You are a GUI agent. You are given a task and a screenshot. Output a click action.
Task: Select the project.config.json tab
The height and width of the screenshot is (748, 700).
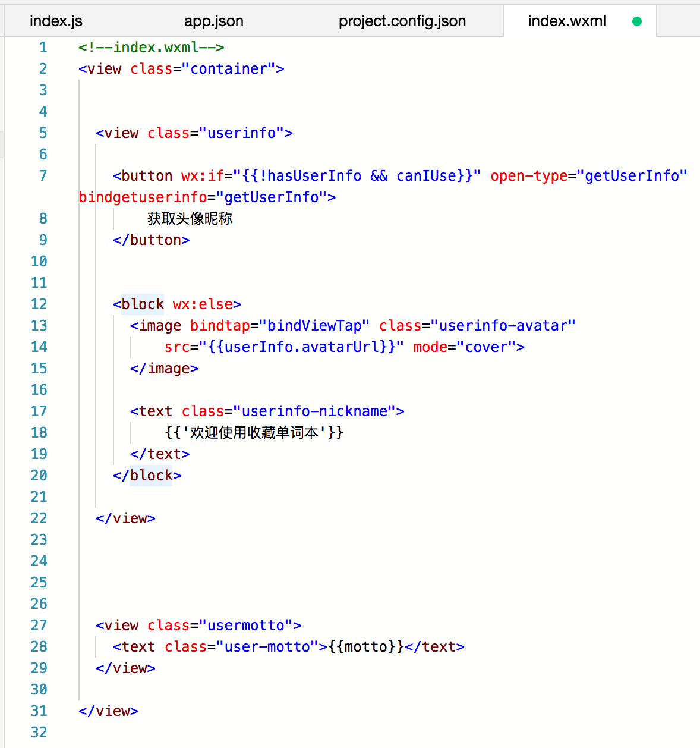[x=402, y=21]
